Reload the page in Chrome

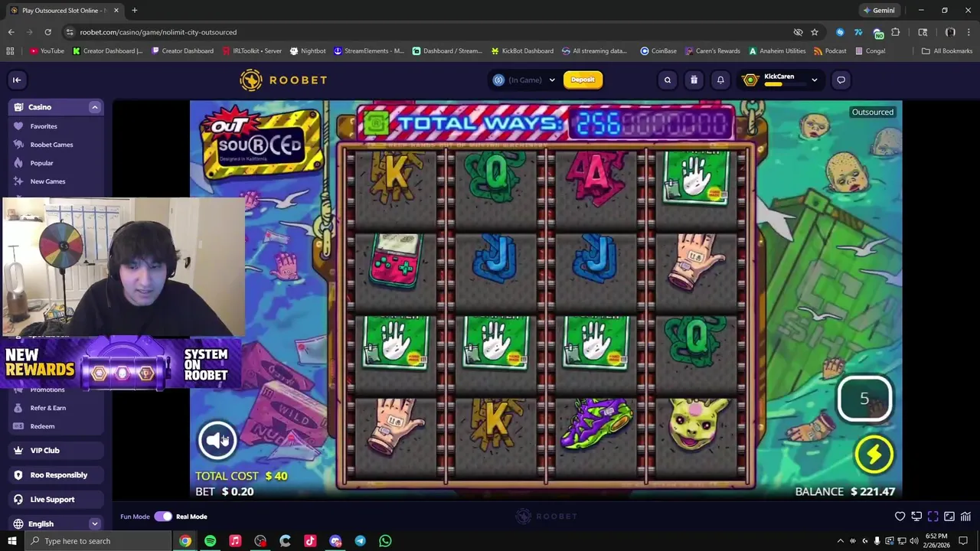click(47, 32)
